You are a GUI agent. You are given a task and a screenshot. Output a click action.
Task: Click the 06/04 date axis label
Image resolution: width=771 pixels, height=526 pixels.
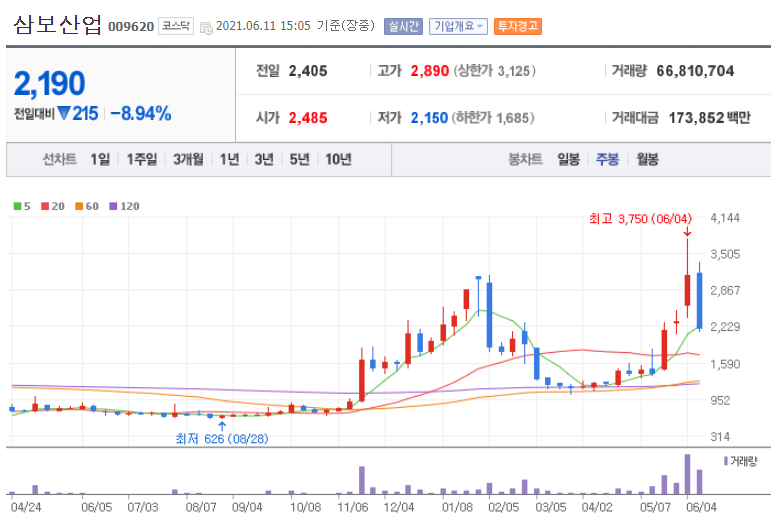(701, 507)
